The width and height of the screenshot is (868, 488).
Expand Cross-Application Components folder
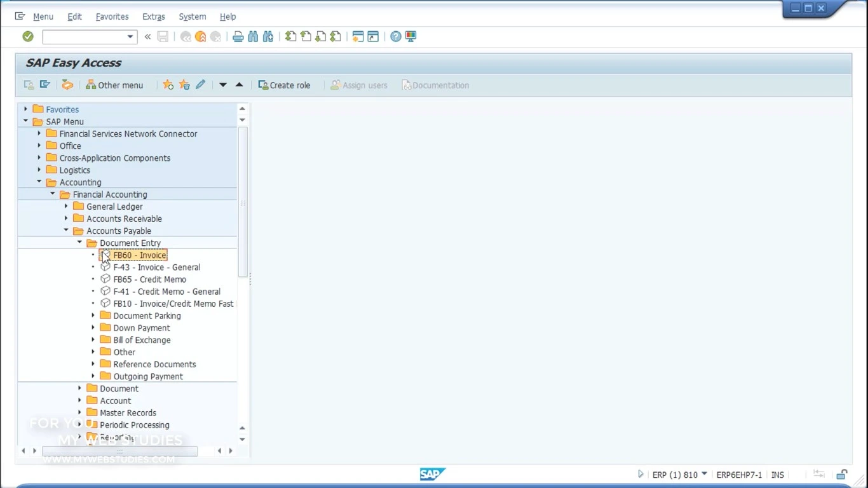(x=39, y=158)
